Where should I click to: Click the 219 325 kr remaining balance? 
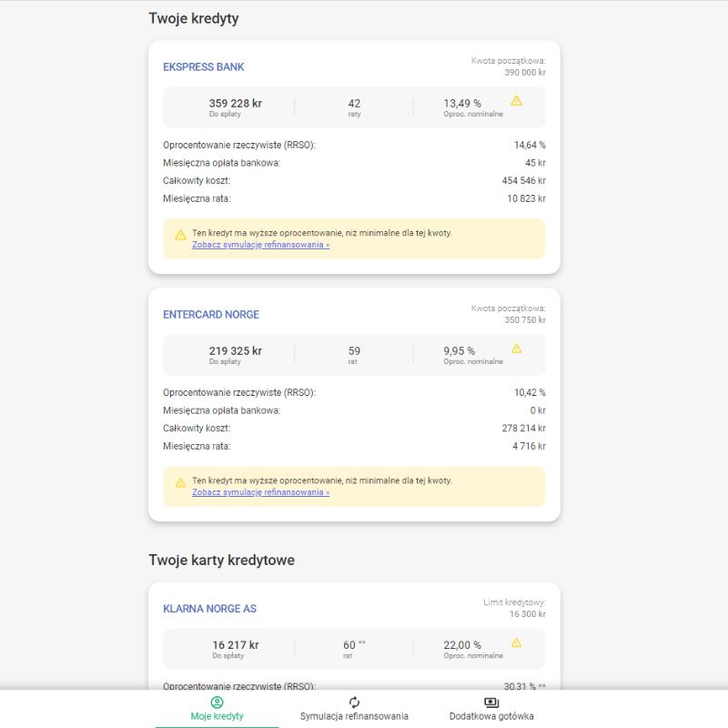235,351
